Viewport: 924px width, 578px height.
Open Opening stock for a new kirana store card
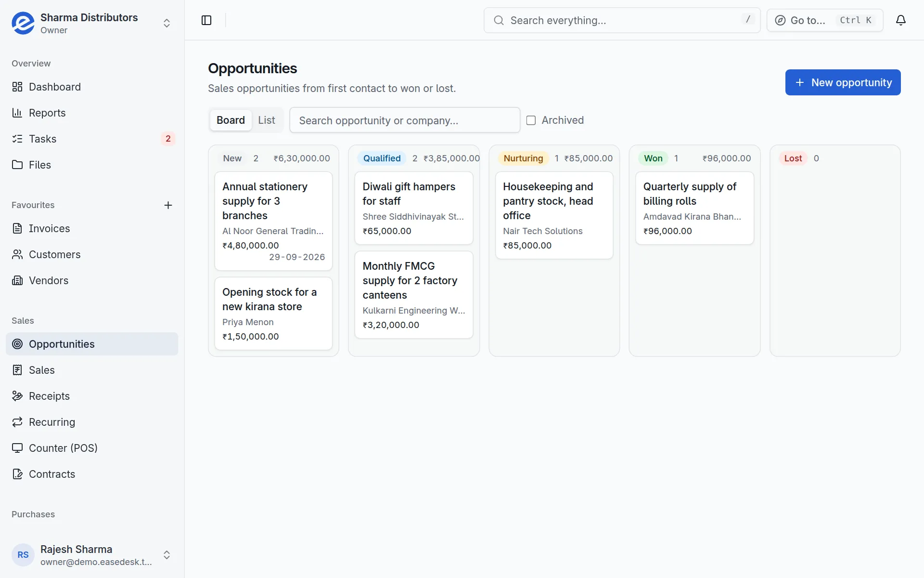coord(273,314)
